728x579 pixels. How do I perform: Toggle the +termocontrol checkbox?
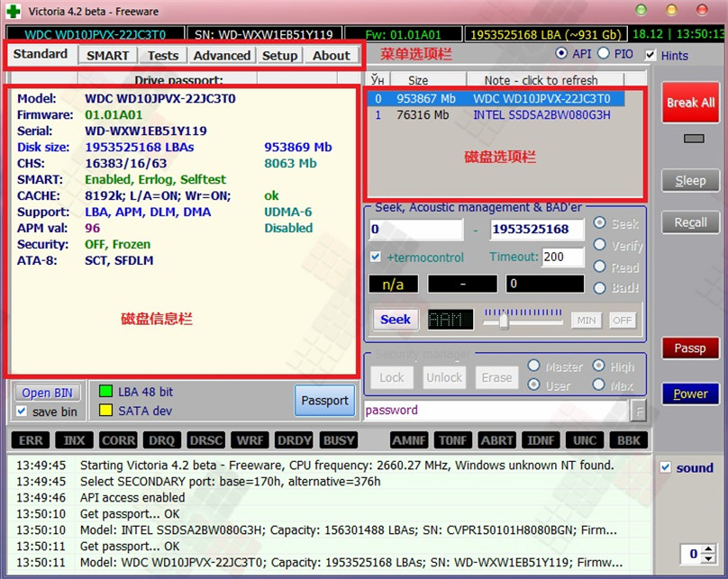click(x=376, y=257)
